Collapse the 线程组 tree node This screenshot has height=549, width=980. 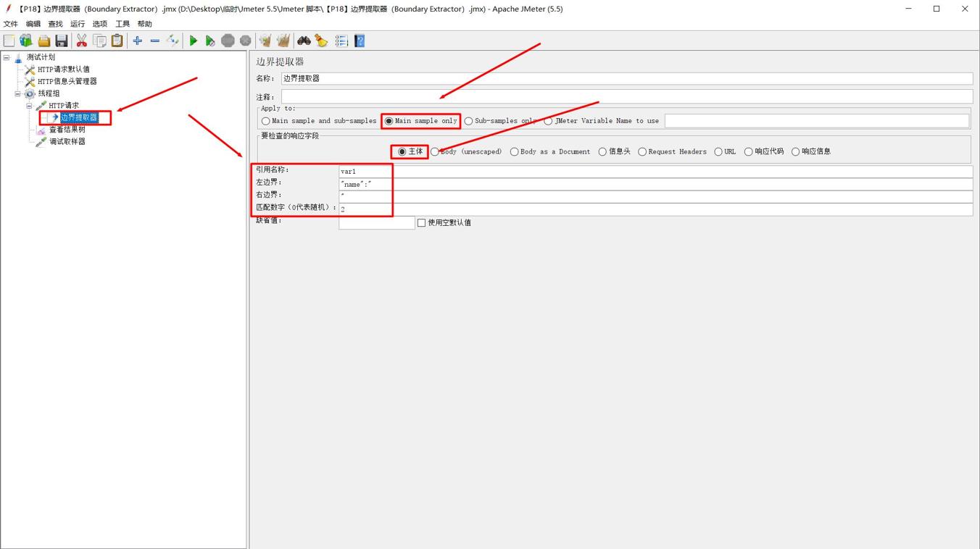coord(18,93)
